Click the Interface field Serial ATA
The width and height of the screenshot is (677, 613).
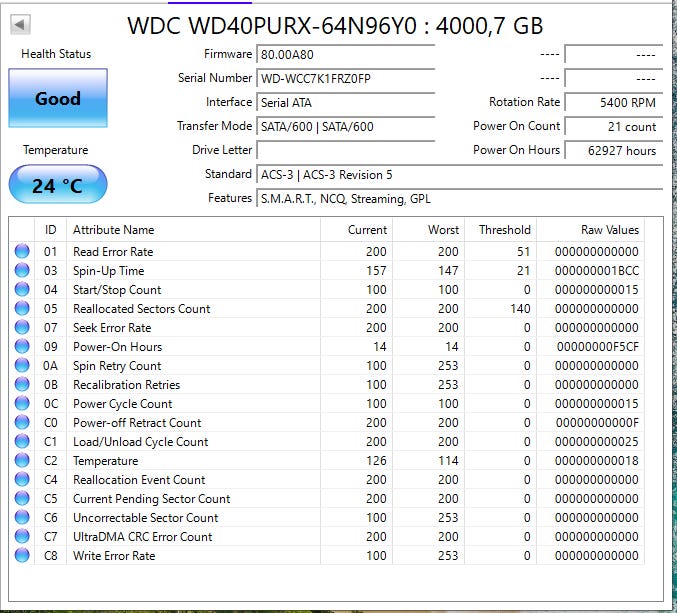[x=345, y=103]
